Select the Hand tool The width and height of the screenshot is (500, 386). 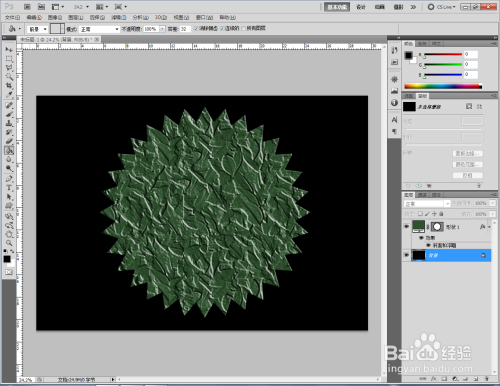(x=9, y=234)
